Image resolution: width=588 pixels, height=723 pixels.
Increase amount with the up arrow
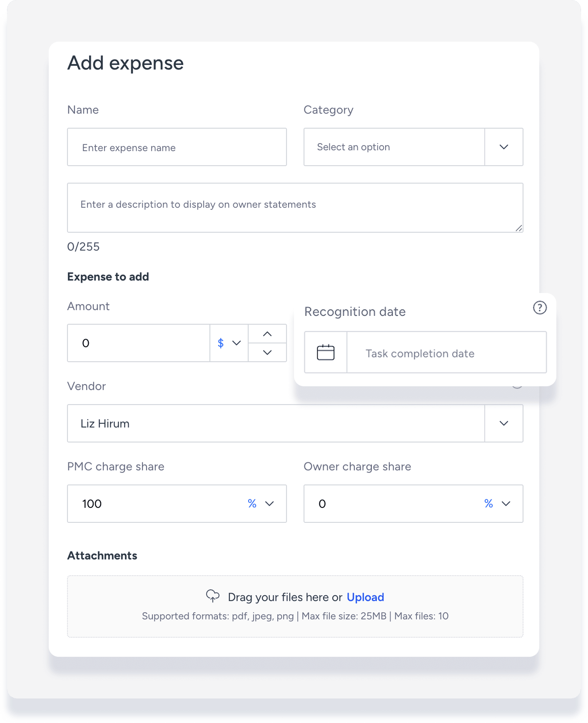click(267, 334)
